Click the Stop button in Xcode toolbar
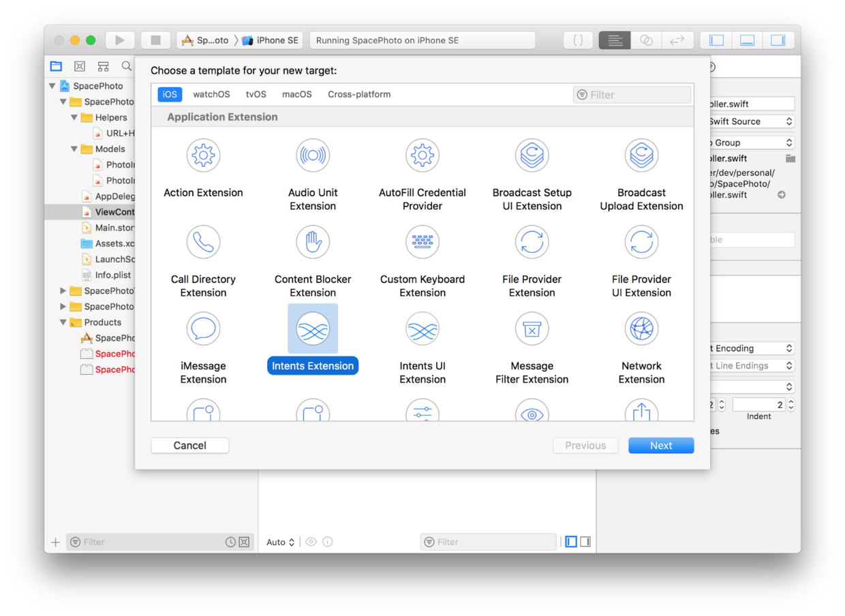The width and height of the screenshot is (845, 616). click(x=155, y=40)
